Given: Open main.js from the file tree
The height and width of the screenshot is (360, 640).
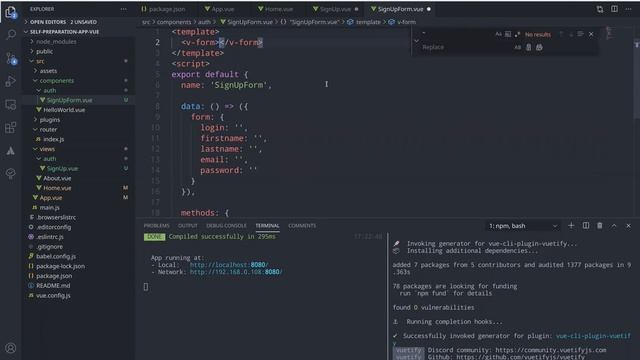Looking at the screenshot, I should [x=49, y=207].
